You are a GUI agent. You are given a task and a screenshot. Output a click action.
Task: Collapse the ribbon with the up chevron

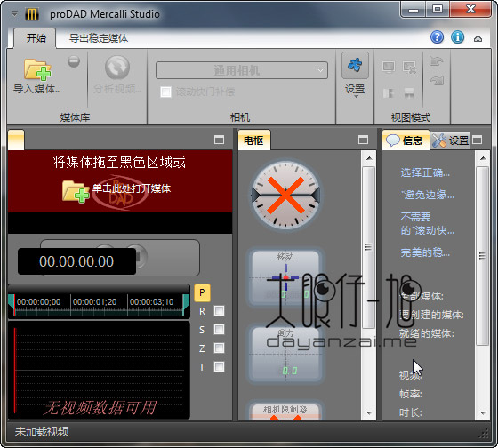(478, 39)
